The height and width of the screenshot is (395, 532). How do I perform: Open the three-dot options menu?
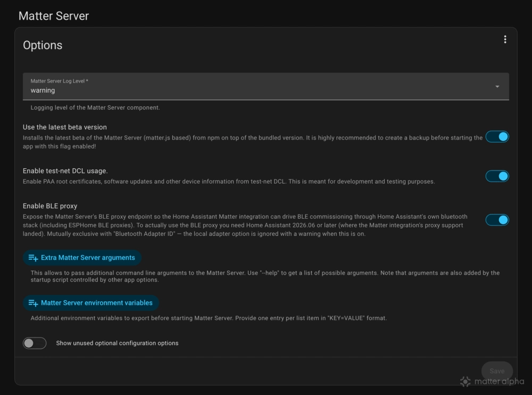505,39
